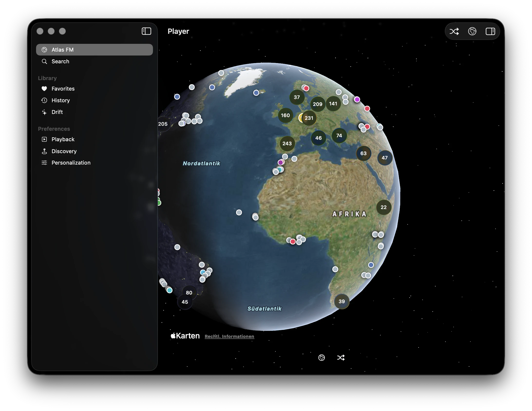This screenshot has height=411, width=532.
Task: Open Personalization preferences
Action: pyautogui.click(x=95, y=163)
